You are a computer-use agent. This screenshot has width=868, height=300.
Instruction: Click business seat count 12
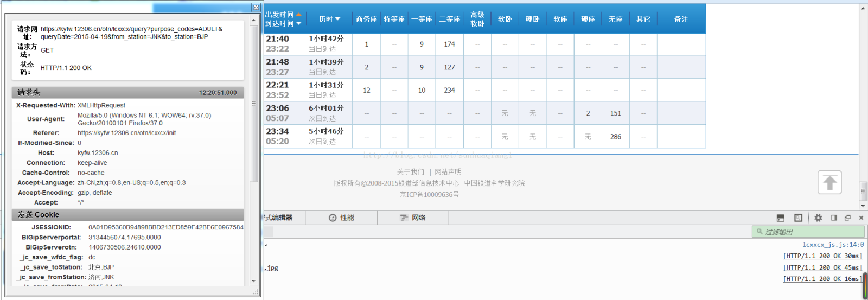367,91
